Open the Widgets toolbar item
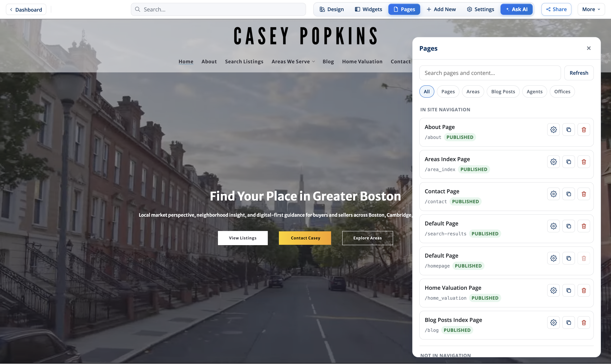 coord(368,9)
